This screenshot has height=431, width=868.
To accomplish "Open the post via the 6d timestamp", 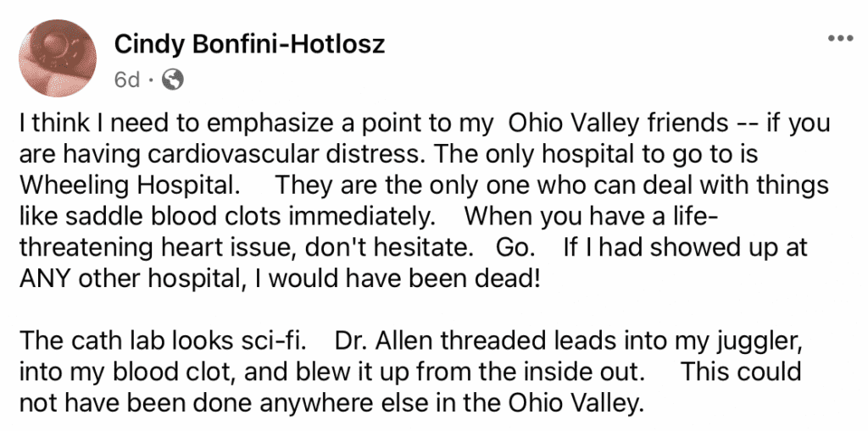I will [126, 80].
